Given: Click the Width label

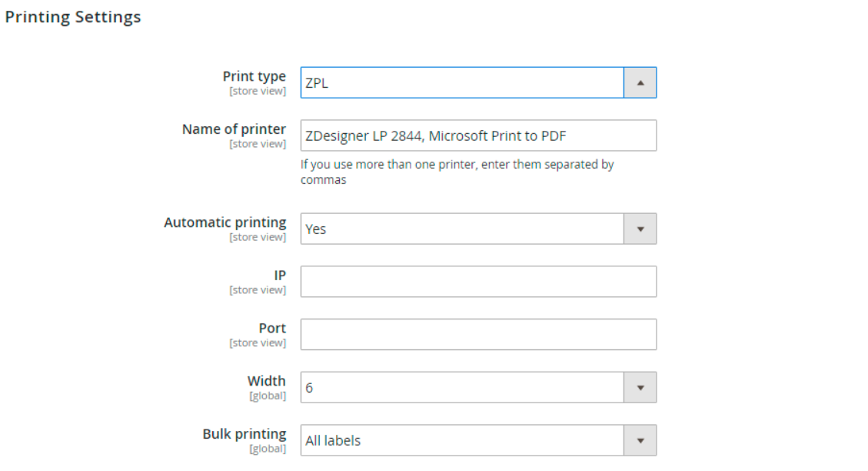Looking at the screenshot, I should [266, 381].
